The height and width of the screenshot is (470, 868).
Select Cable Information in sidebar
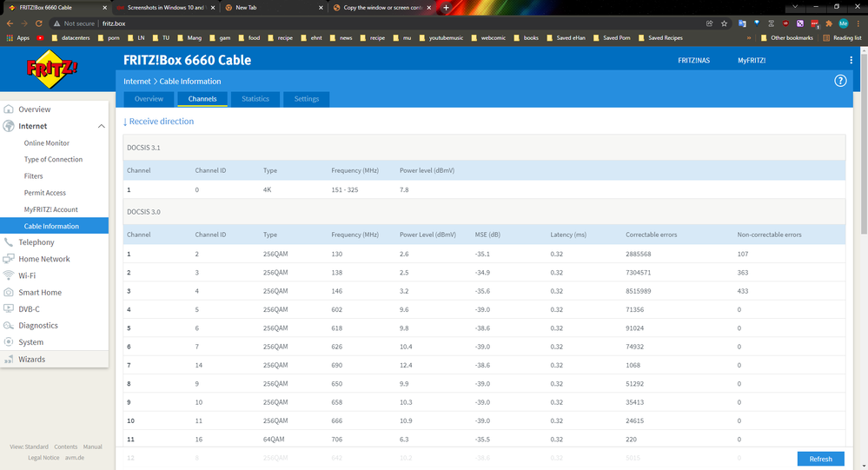point(54,226)
